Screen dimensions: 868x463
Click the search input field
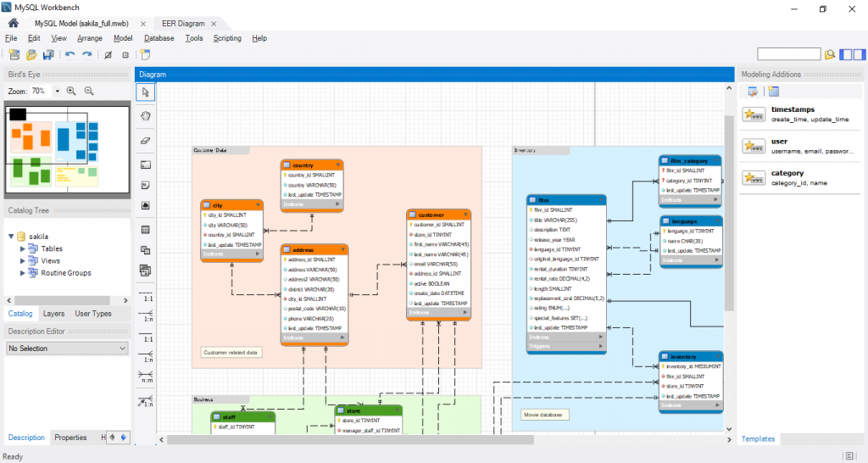pyautogui.click(x=787, y=54)
